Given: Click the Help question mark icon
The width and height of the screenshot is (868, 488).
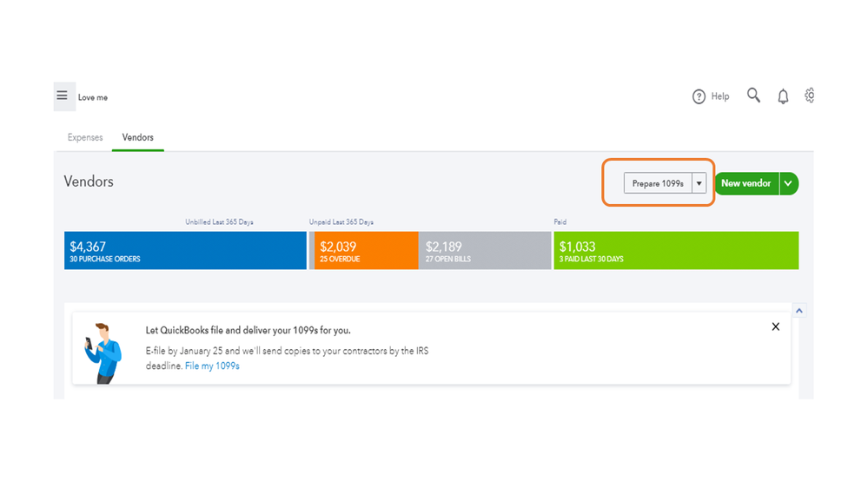Looking at the screenshot, I should tap(699, 96).
